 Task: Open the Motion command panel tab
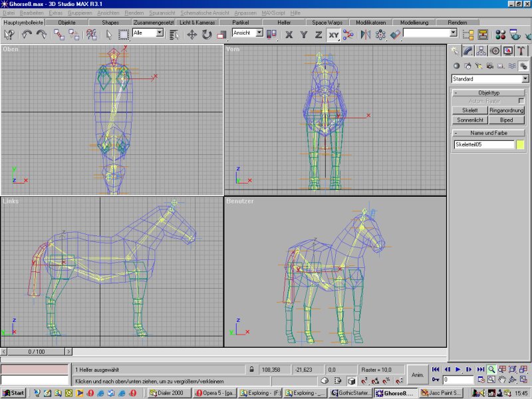point(495,51)
